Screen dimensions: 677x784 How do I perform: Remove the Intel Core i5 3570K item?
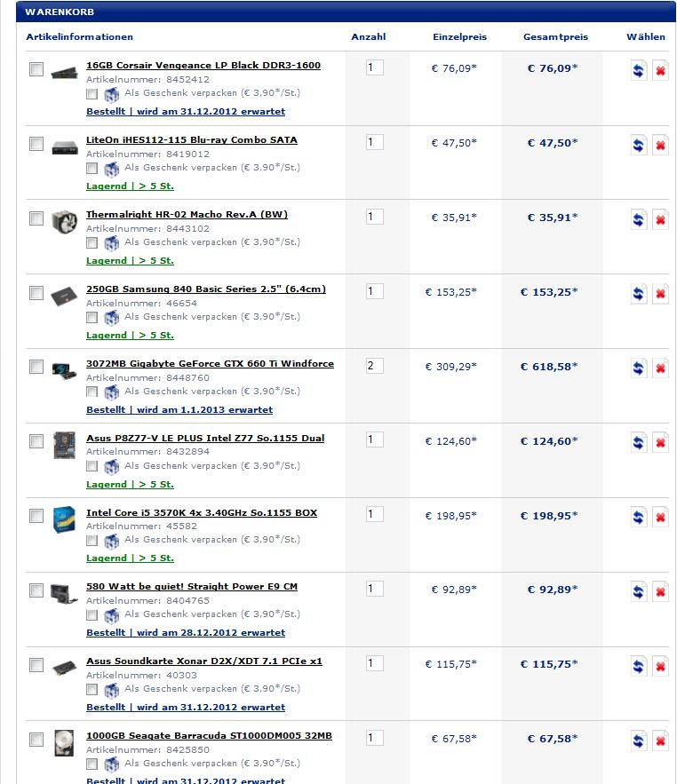[x=660, y=517]
